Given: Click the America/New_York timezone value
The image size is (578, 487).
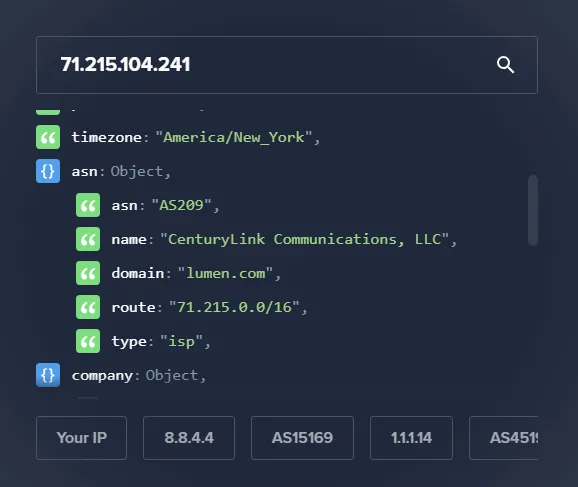Looking at the screenshot, I should pyautogui.click(x=234, y=138).
